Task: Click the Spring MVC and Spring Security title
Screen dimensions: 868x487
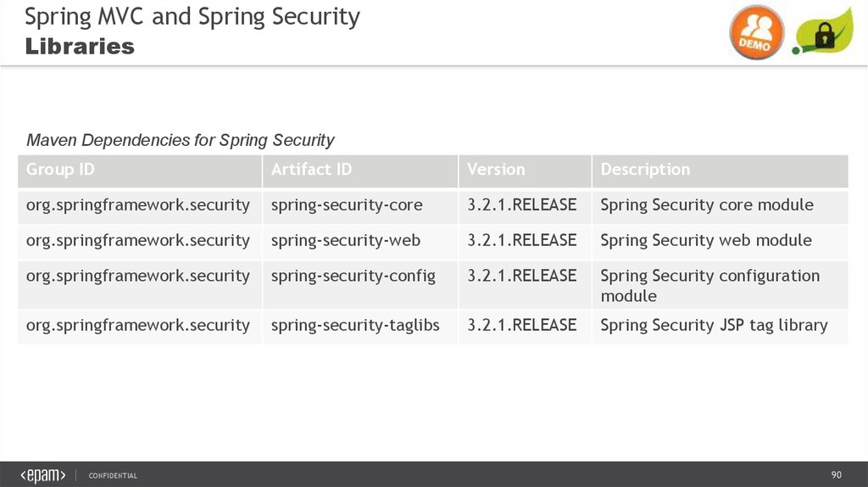Action: 192,17
